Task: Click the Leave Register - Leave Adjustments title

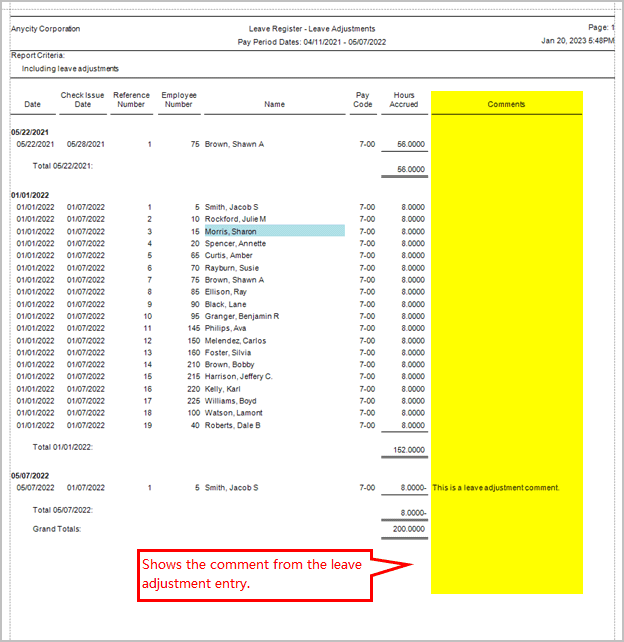Action: [x=311, y=29]
